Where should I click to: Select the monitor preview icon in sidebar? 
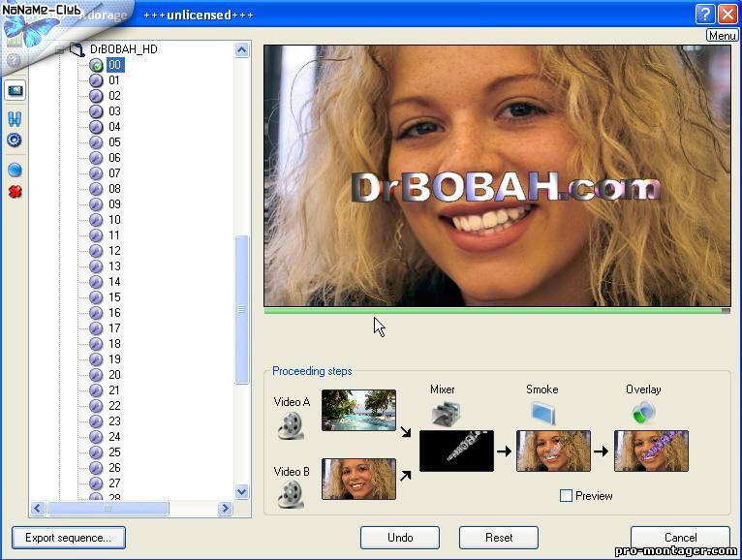tap(15, 90)
